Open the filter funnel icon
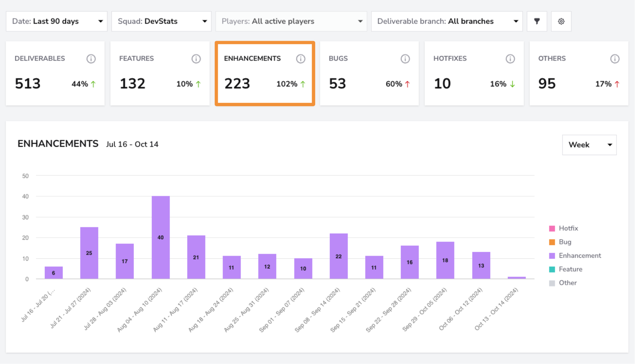635x364 pixels. pos(537,21)
